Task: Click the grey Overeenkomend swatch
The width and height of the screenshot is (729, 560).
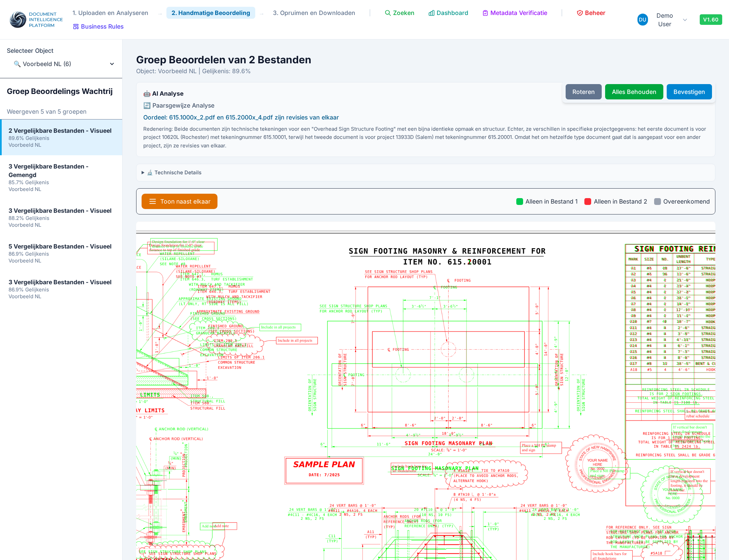Action: (x=658, y=202)
